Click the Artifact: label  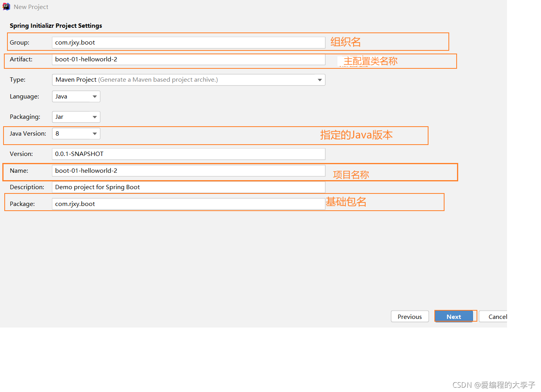click(21, 59)
